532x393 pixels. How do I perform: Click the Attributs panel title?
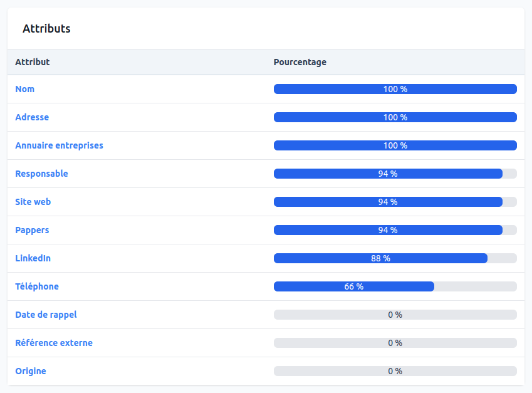coord(46,28)
